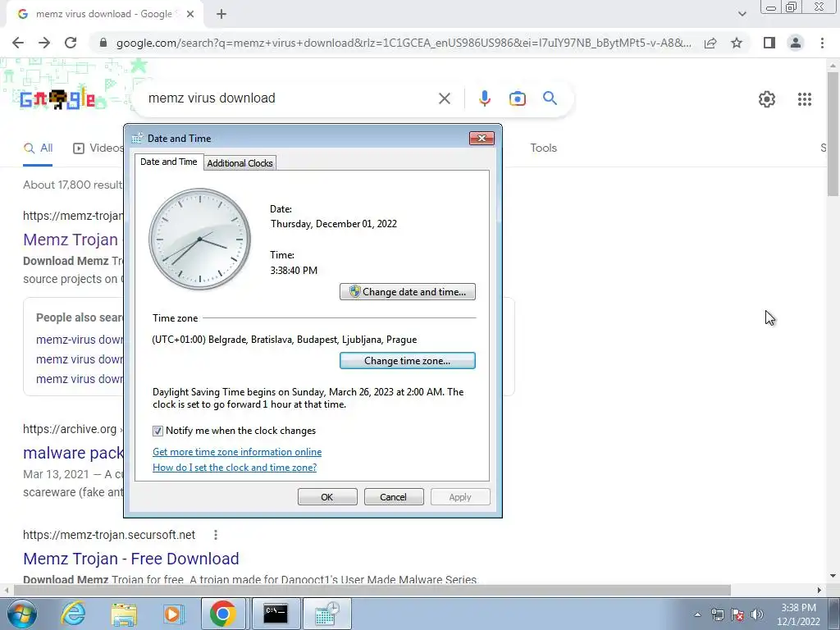Show hidden system tray icons

point(697,614)
